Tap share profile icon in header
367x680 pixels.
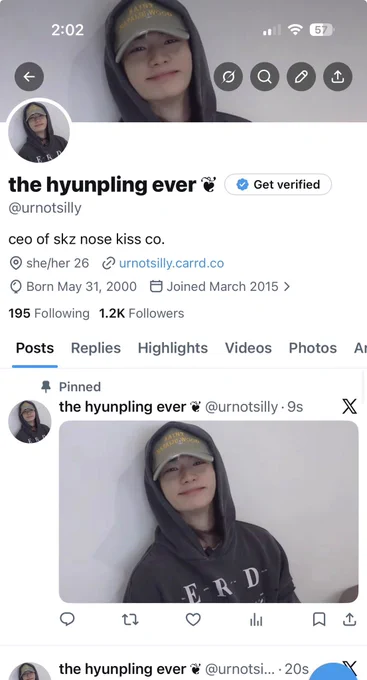click(x=338, y=77)
